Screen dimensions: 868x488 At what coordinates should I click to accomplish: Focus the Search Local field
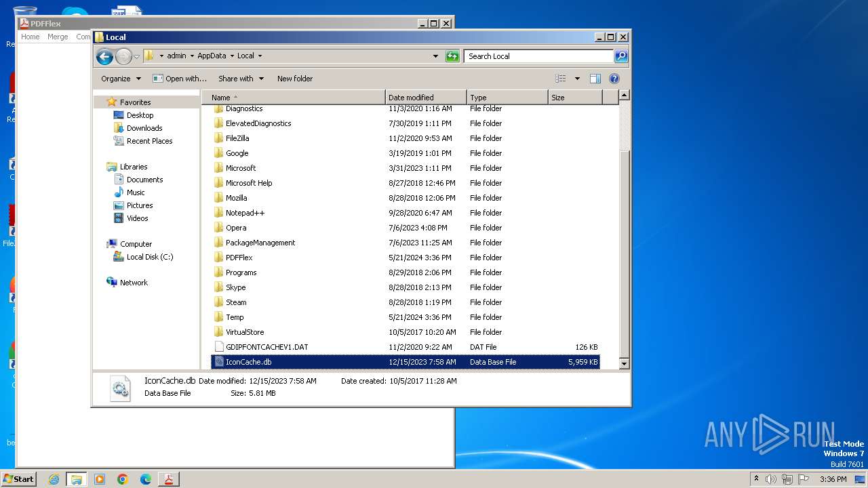(x=539, y=56)
